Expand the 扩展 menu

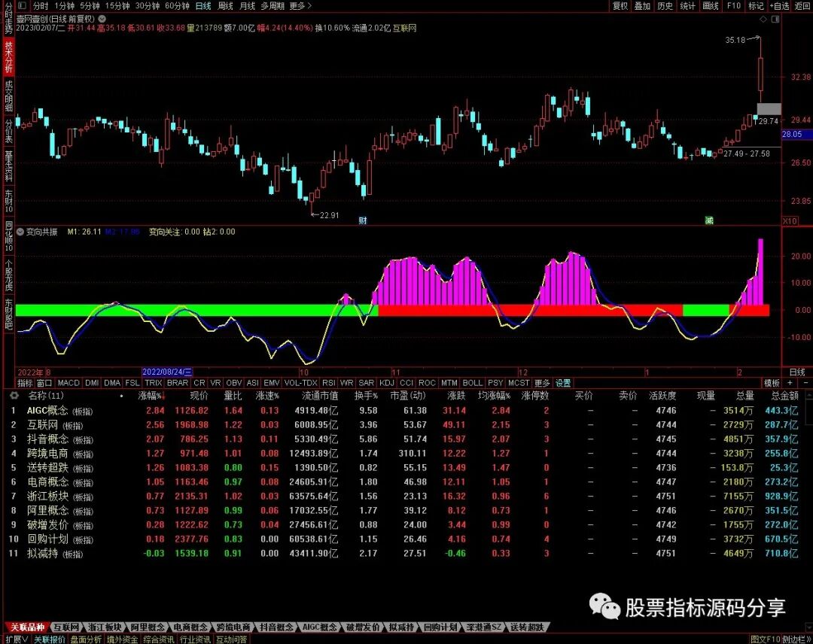(x=17, y=639)
